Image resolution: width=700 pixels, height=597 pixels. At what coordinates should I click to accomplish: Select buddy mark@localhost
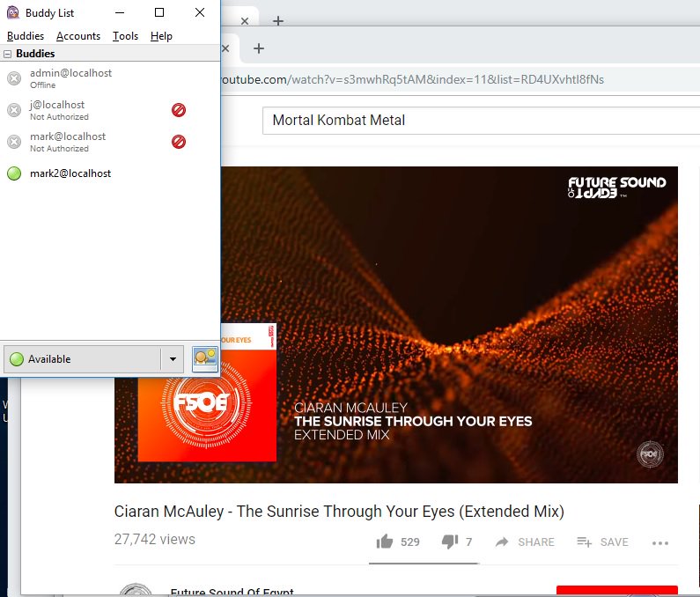(110, 142)
